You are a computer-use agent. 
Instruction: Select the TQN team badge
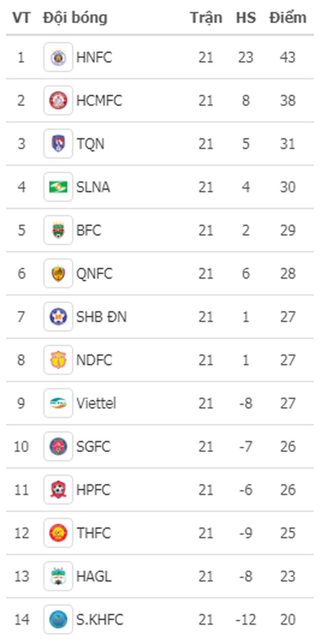58,144
